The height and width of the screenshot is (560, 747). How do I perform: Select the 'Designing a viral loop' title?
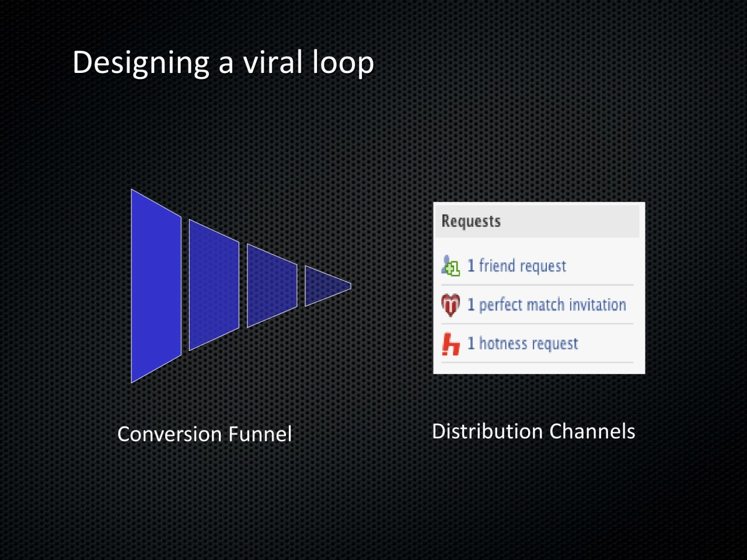(x=223, y=62)
